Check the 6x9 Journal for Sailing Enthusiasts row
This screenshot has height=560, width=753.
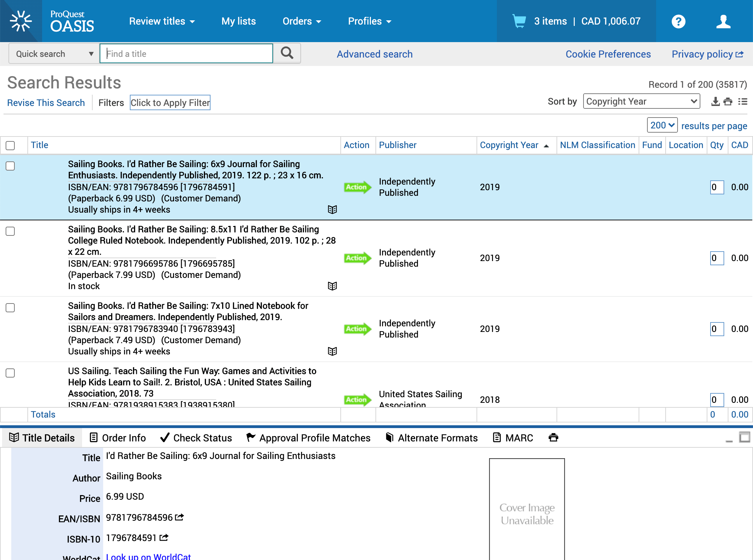coord(10,166)
